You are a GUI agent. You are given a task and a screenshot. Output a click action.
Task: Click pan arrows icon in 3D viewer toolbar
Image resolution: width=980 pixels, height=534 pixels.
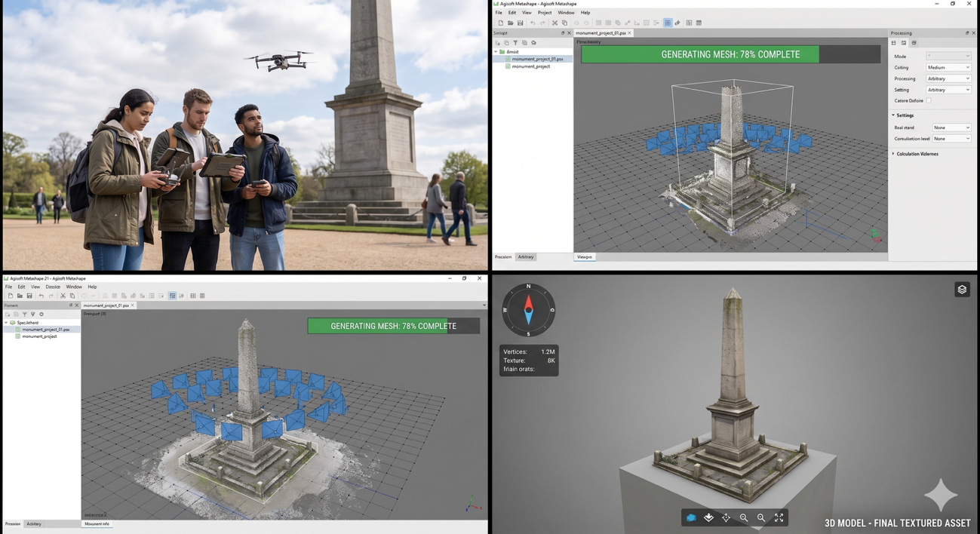(x=726, y=517)
